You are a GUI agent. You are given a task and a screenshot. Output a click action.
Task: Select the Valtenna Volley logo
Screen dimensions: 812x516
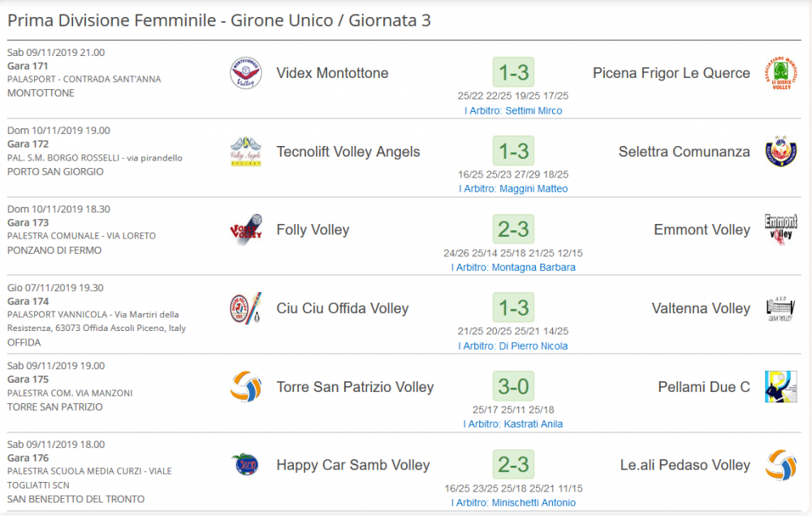click(x=781, y=308)
